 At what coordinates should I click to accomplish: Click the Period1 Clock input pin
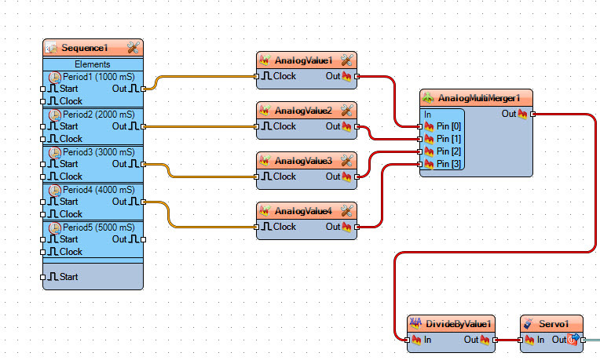(43, 101)
